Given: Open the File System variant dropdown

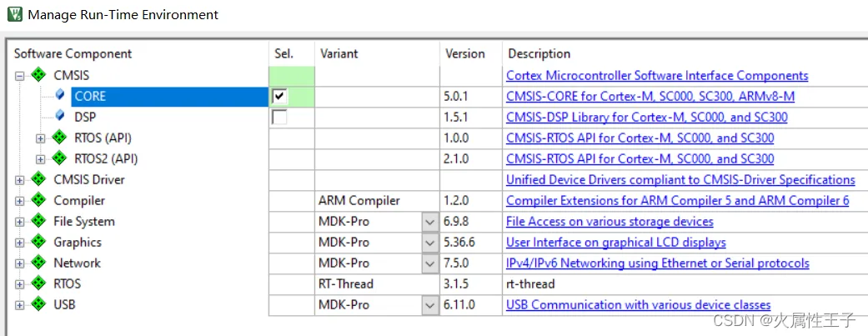Looking at the screenshot, I should (430, 222).
